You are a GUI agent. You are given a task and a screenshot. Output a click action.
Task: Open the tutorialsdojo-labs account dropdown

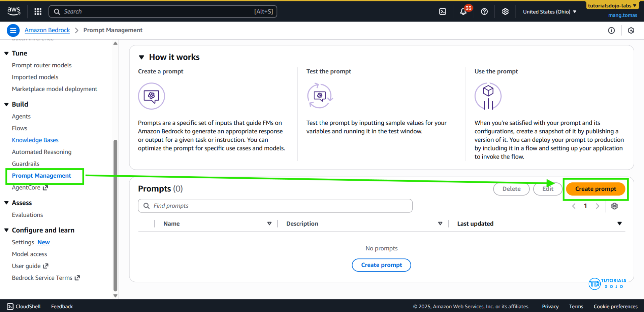[x=612, y=5]
